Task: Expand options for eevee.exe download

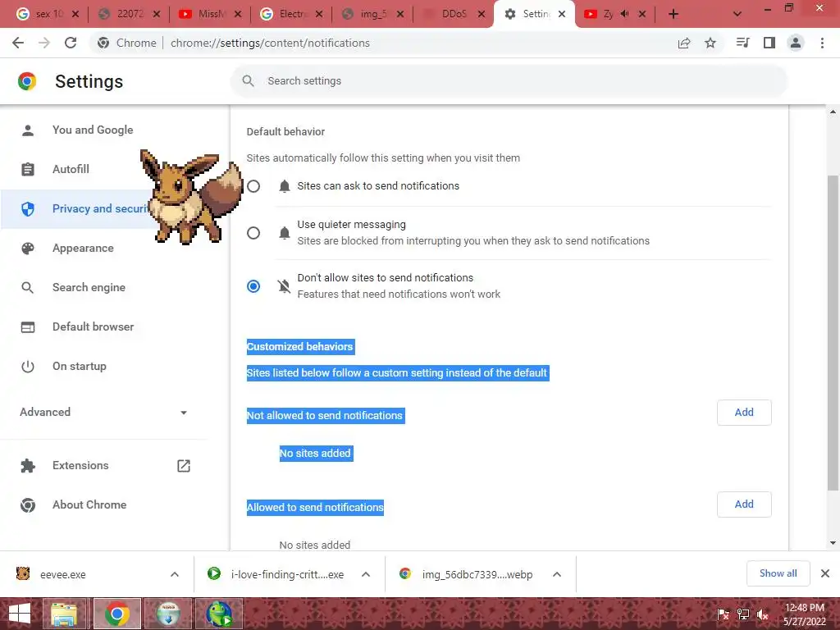Action: pos(175,574)
